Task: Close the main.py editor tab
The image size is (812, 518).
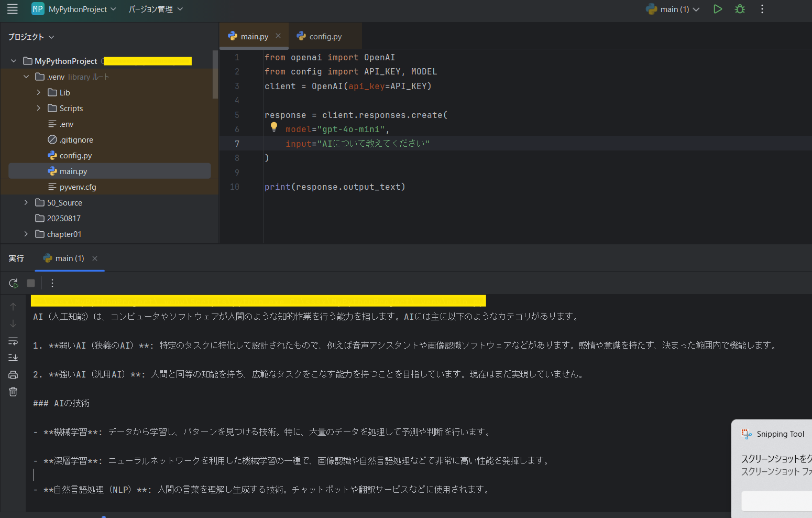Action: [278, 36]
